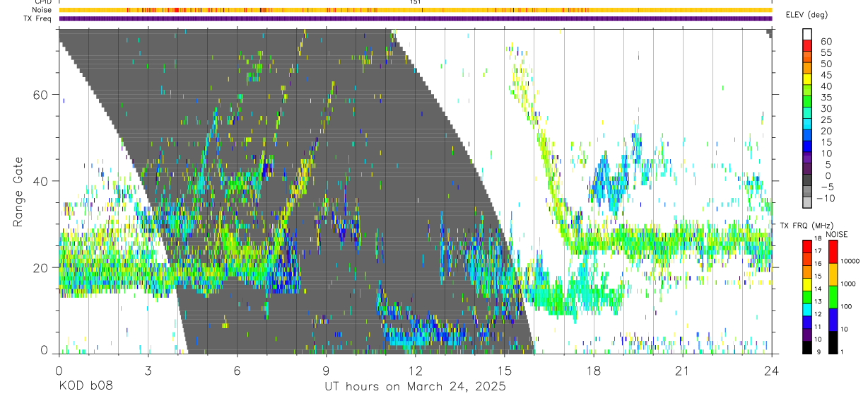This screenshot has width=868, height=401.
Task: Click the '−10' value on the ELEV scale
Action: pyautogui.click(x=824, y=198)
